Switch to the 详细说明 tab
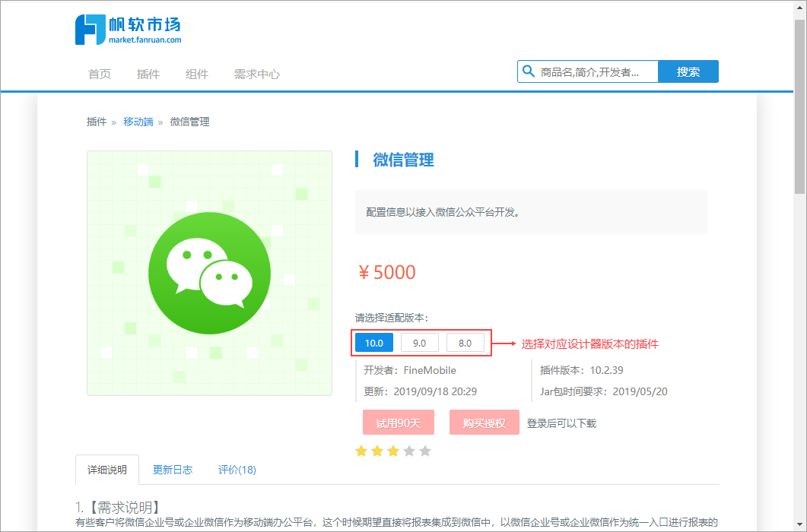Screen dimensions: 807x532 pyautogui.click(x=107, y=470)
